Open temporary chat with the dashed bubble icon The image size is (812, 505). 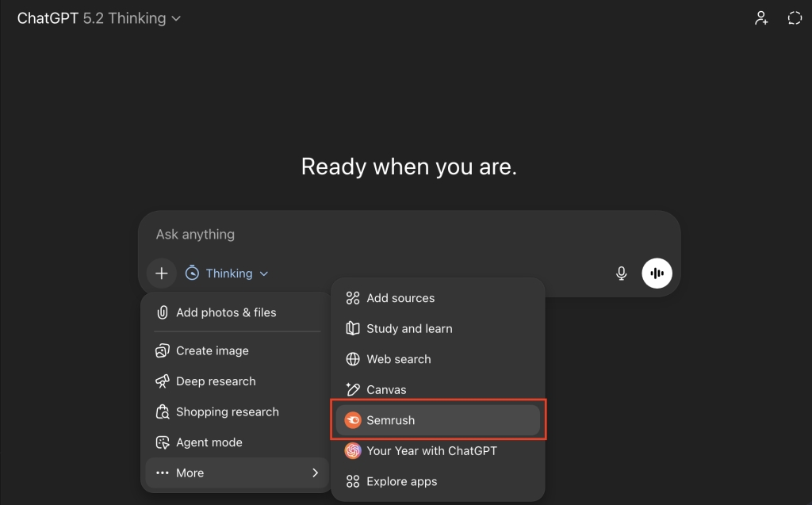click(x=795, y=18)
